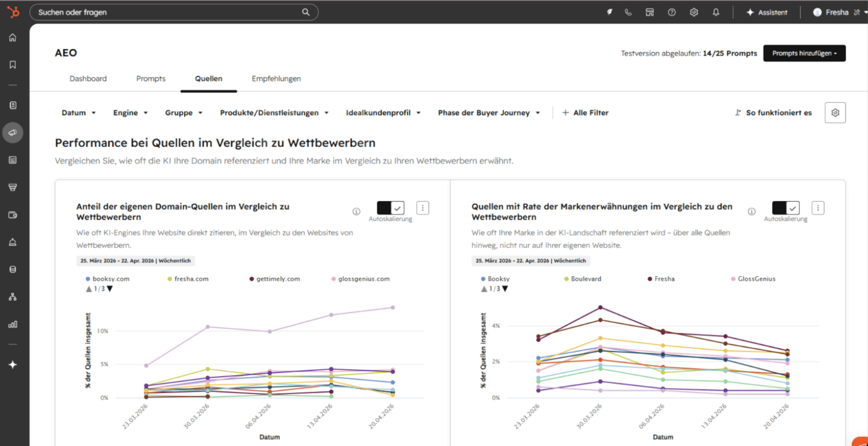Open the Fresha account menu
The height and width of the screenshot is (446, 868).
click(840, 12)
